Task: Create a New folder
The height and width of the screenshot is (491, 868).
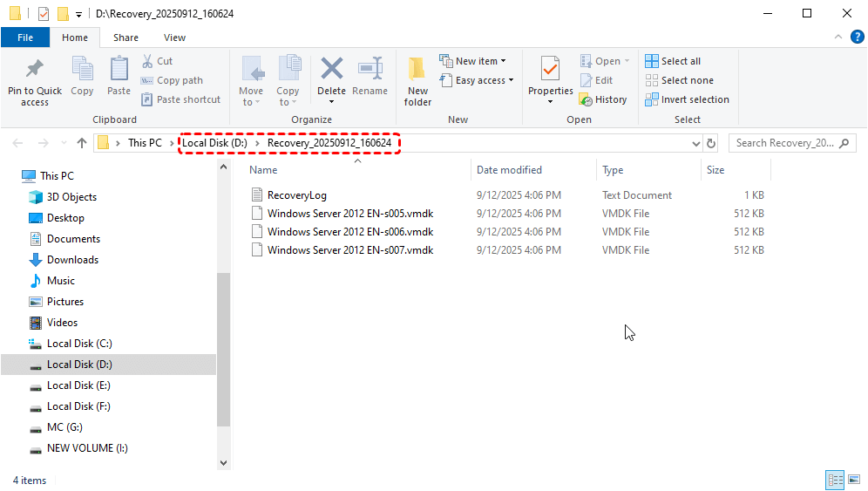Action: pyautogui.click(x=417, y=81)
